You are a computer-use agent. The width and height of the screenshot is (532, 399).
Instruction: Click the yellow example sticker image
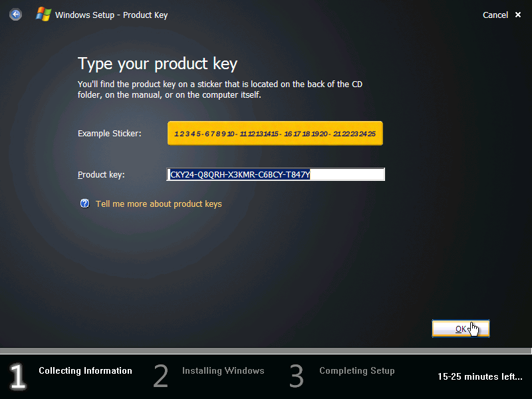275,134
